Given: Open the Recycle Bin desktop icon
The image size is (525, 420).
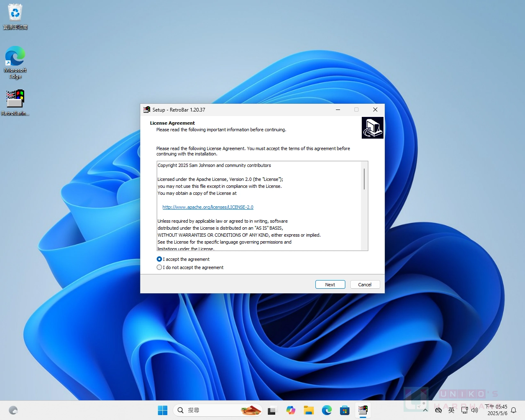Looking at the screenshot, I should [15, 16].
